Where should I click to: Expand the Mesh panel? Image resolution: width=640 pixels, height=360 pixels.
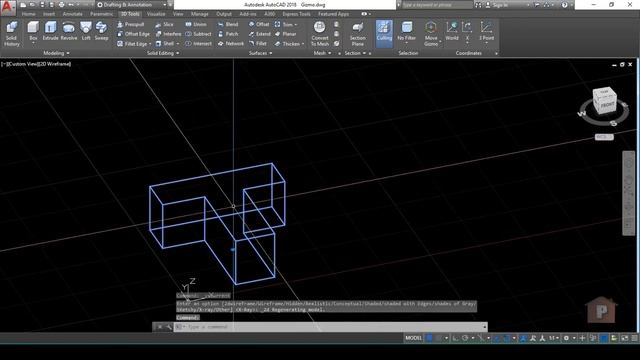(322, 53)
